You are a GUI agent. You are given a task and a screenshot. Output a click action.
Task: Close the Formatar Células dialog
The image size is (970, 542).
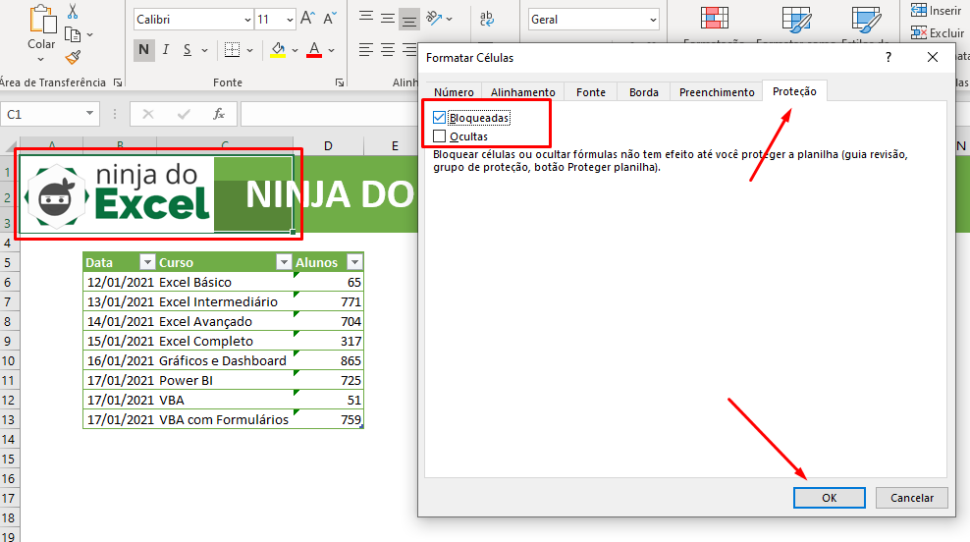932,58
